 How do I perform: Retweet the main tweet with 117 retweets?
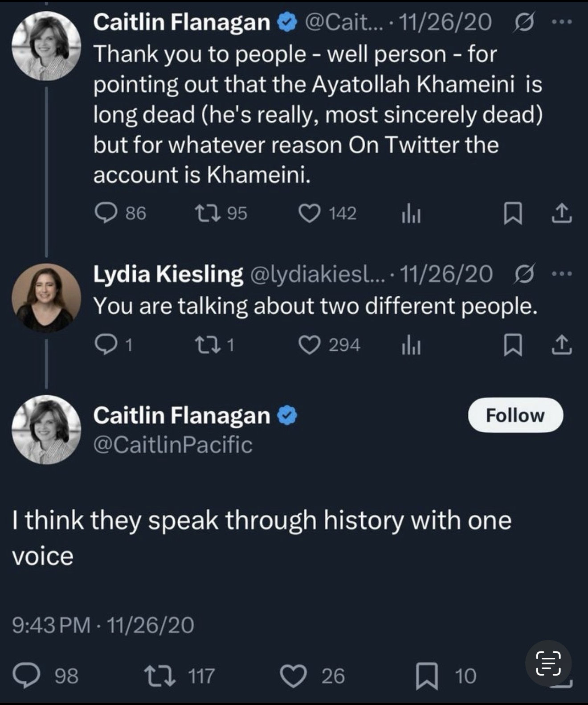pyautogui.click(x=160, y=676)
